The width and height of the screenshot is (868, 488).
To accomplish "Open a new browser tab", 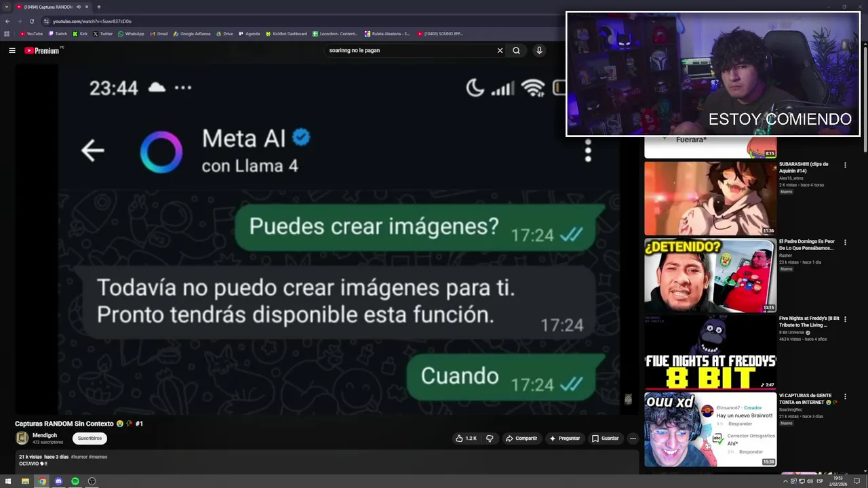I will (x=99, y=7).
